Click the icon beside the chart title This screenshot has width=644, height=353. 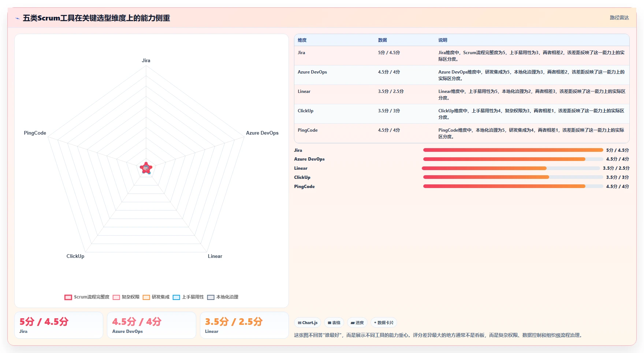pos(17,18)
